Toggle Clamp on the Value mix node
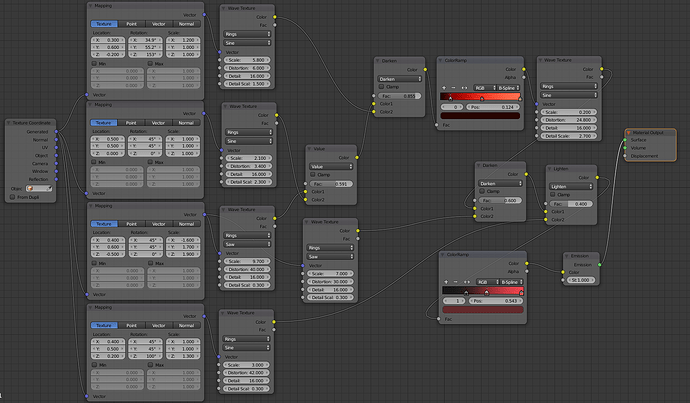690x403 pixels. [313, 174]
